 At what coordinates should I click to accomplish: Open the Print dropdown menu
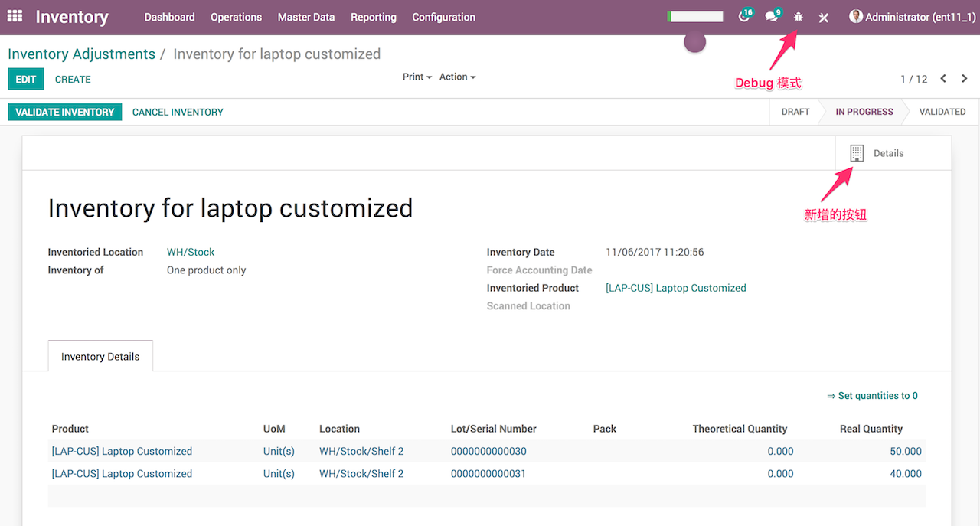416,77
